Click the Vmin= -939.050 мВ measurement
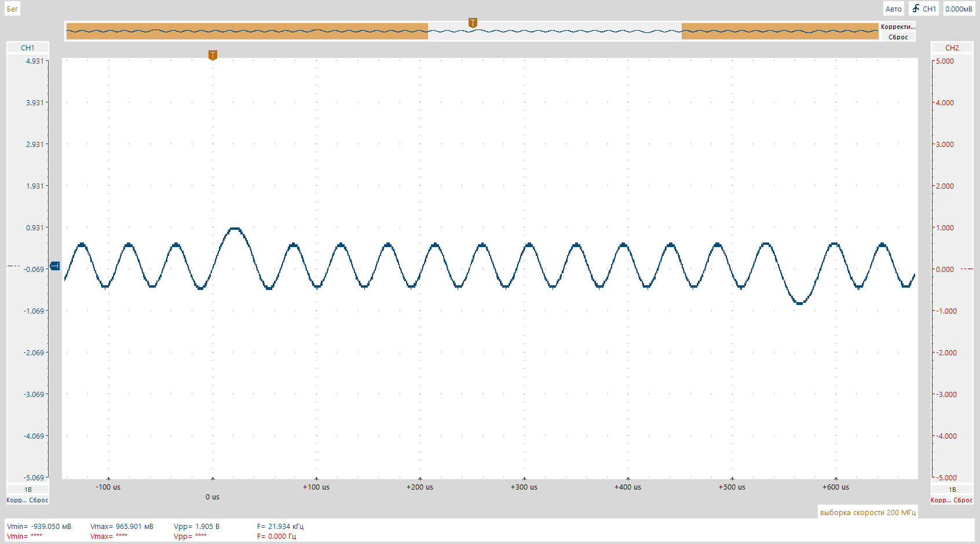Image resolution: width=980 pixels, height=544 pixels. coord(39,526)
